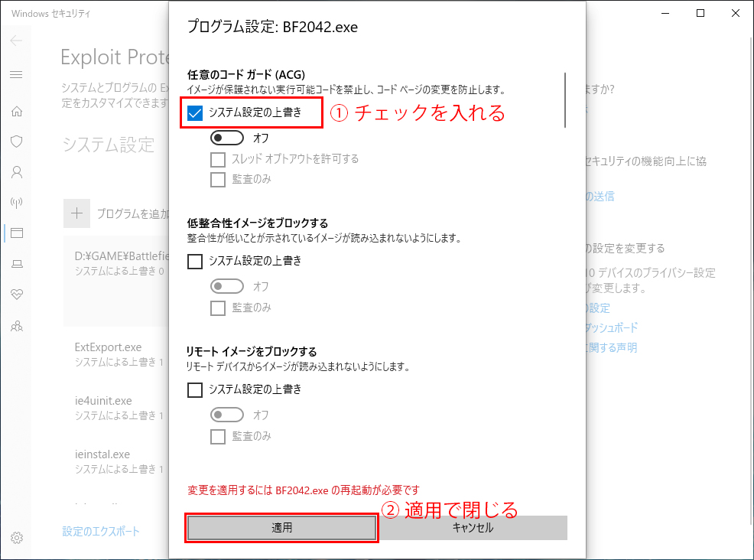Viewport: 754px width, 560px height.
Task: Check スレッド オプトアウトを許可する
Action: (218, 160)
